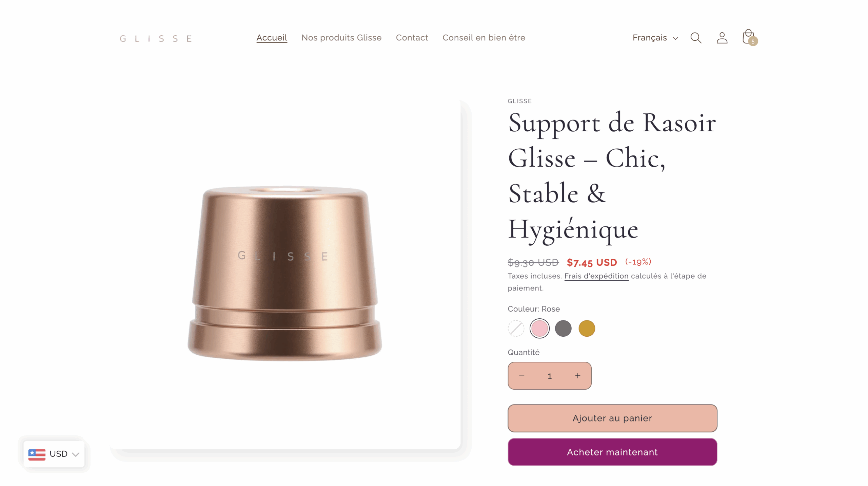The image size is (868, 486).
Task: Select the unavailable crossed-out color option
Action: [x=516, y=328]
